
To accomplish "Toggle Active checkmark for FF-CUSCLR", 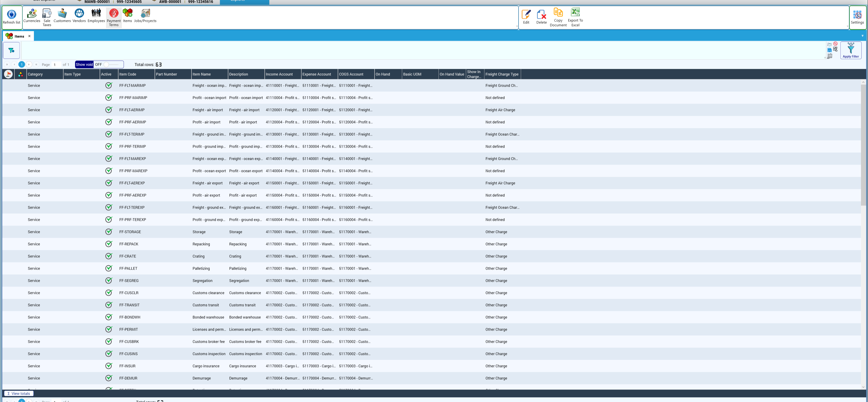I will coord(108,292).
